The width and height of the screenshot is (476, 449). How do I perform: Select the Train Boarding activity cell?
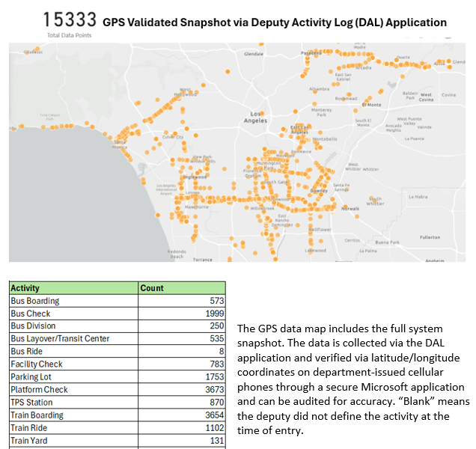tap(37, 415)
